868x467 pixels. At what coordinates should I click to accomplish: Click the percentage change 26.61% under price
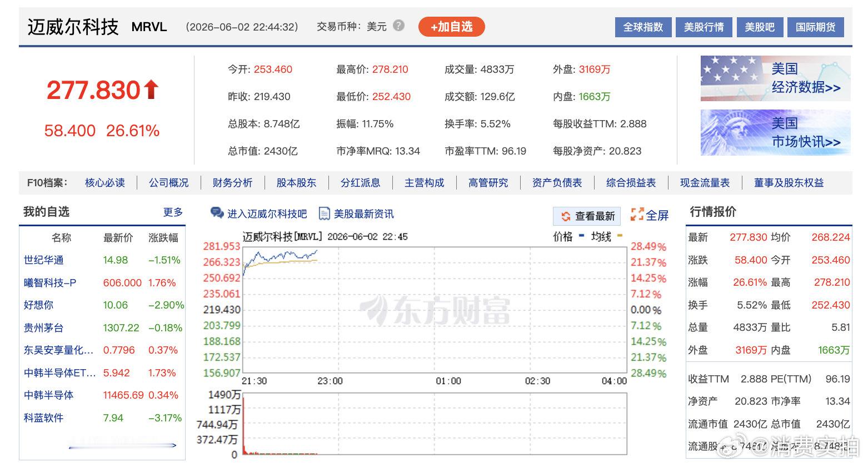click(133, 131)
